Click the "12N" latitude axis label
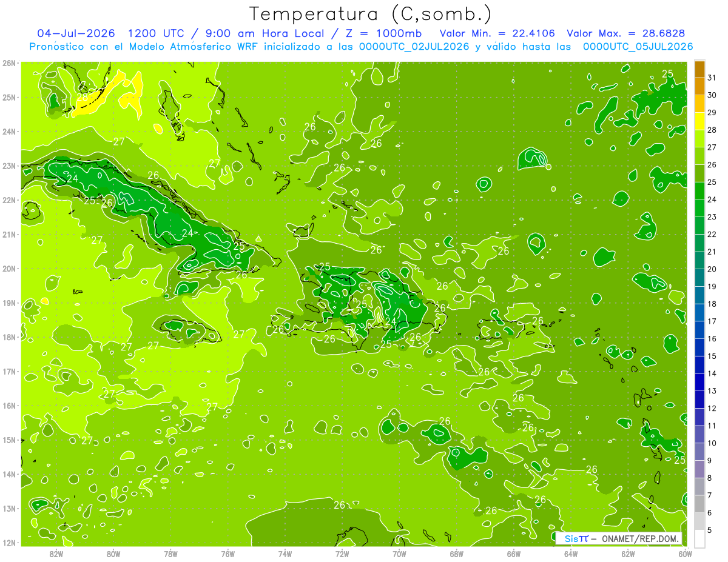 click(x=9, y=542)
